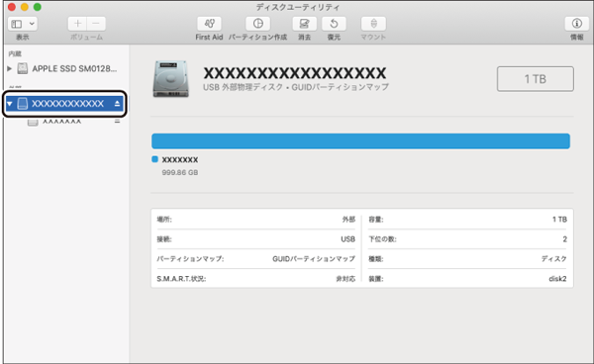Image resolution: width=594 pixels, height=364 pixels.
Task: Click the 999.86 GB size text
Action: point(180,172)
